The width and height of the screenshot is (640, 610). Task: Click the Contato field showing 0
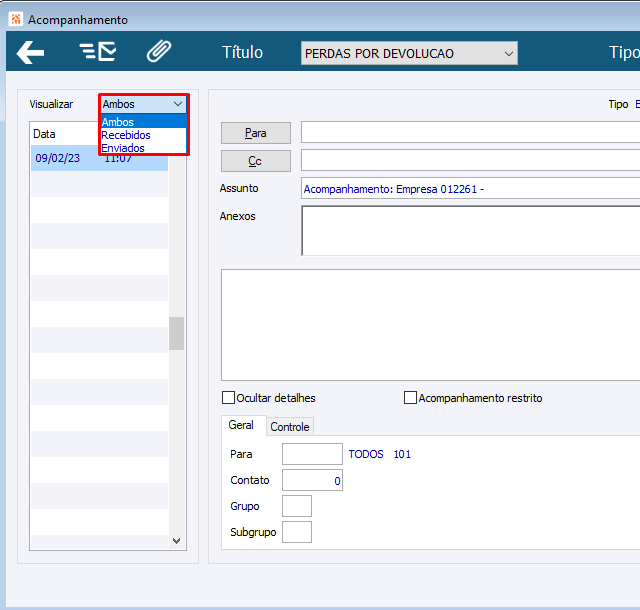pos(312,480)
